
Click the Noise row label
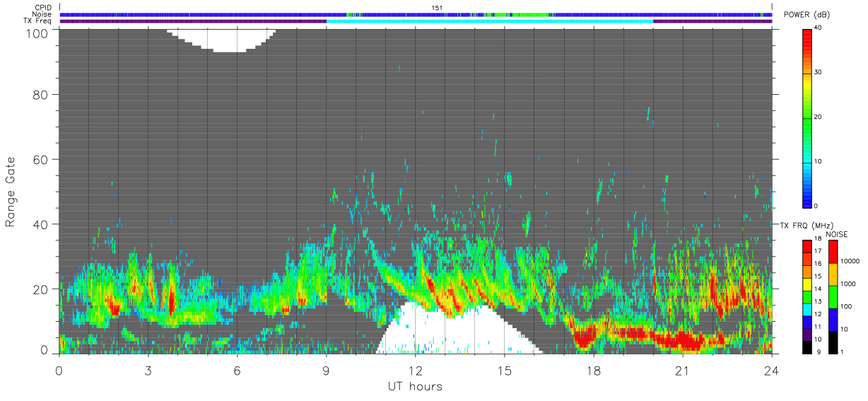pyautogui.click(x=43, y=14)
